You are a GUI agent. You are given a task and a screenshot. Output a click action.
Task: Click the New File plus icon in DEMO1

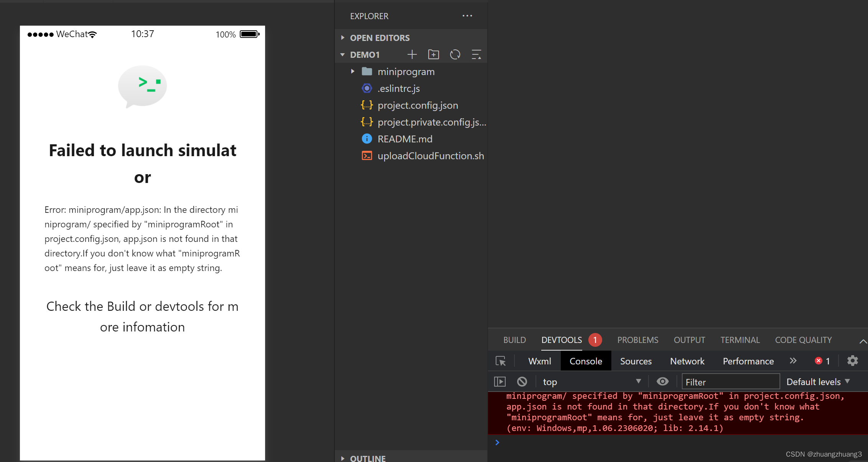click(412, 55)
